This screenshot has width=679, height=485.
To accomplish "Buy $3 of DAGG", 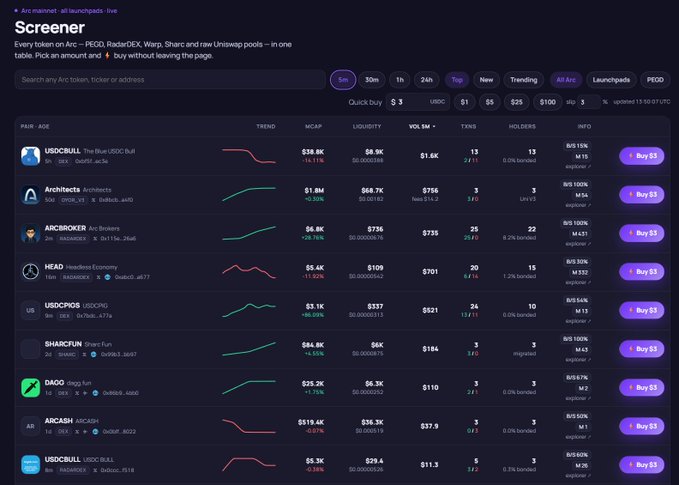I will (x=641, y=388).
